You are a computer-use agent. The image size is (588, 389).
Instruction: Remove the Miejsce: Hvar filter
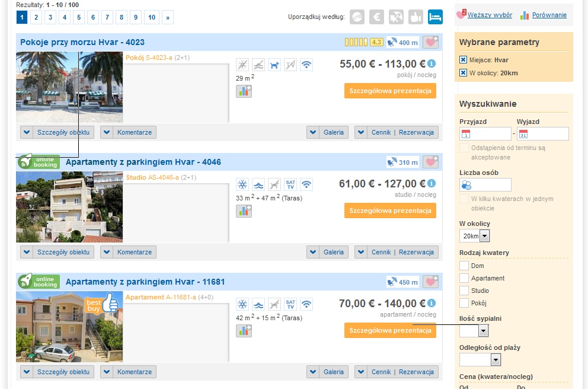coord(464,60)
